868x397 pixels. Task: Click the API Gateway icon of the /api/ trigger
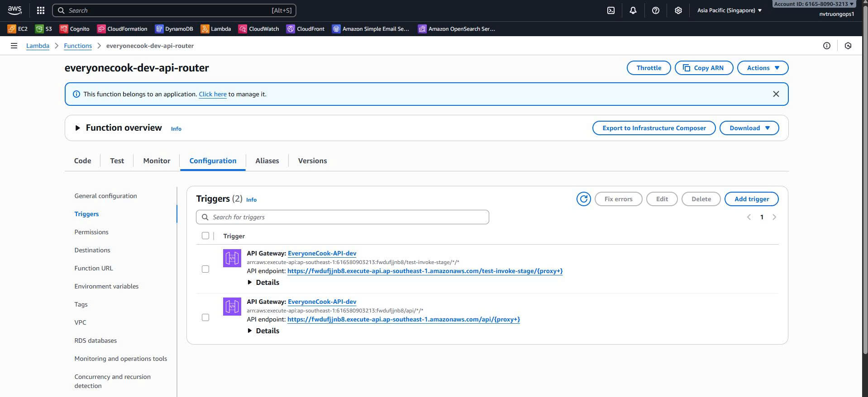[x=232, y=307]
